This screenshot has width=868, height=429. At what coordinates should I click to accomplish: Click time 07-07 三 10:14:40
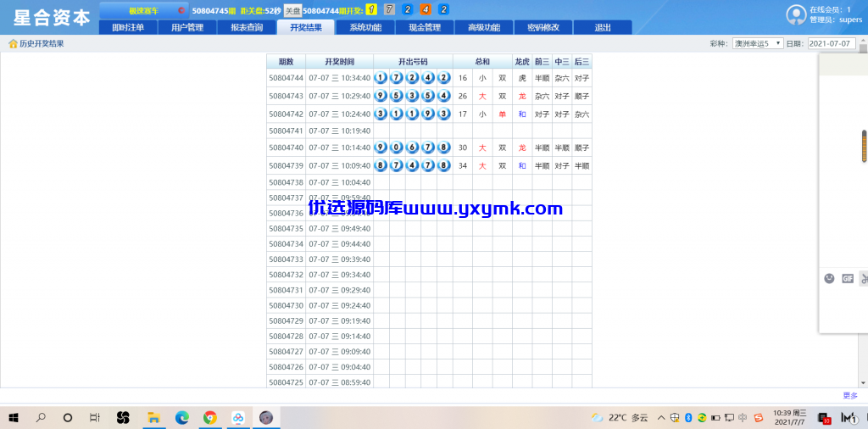click(x=339, y=148)
